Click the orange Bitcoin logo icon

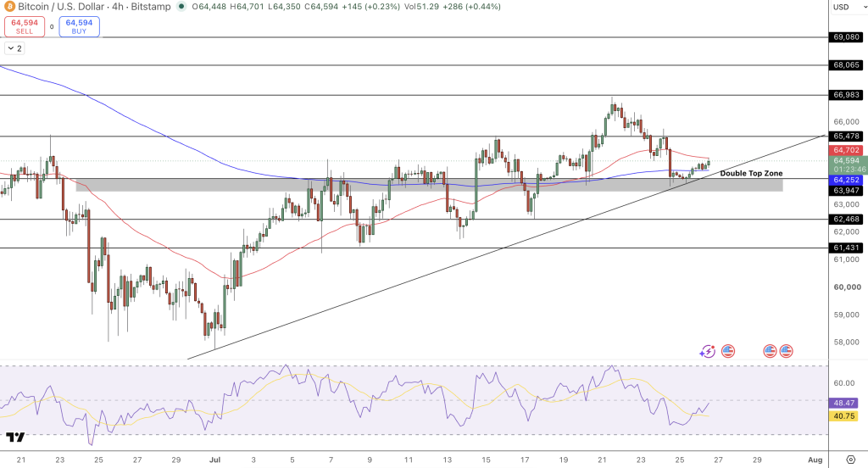click(x=9, y=7)
